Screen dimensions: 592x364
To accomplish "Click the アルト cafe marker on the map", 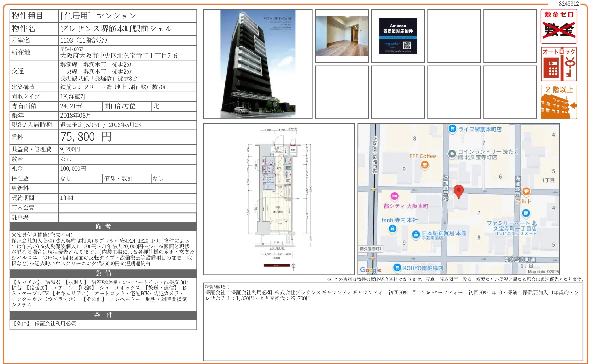I will click(x=526, y=191).
